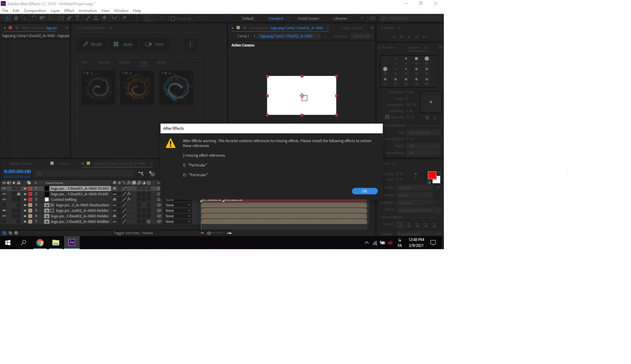Select the Standard workspace tab
The height and width of the screenshot is (364, 631).
275,18
